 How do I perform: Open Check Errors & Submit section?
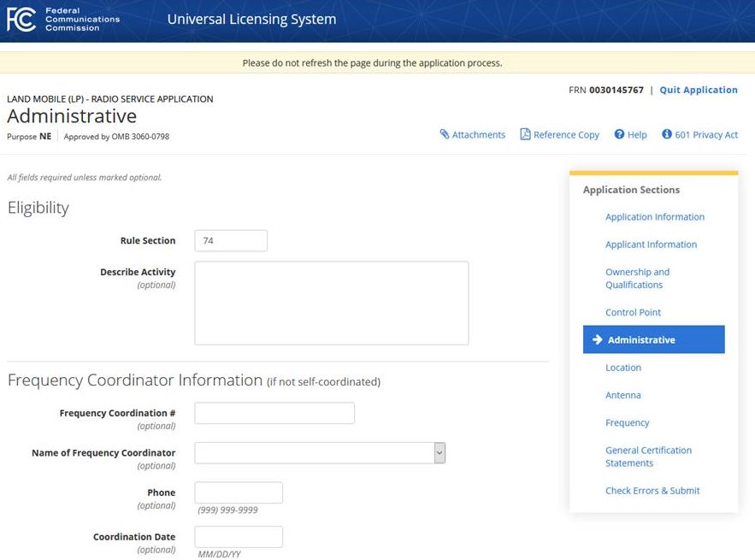(652, 491)
